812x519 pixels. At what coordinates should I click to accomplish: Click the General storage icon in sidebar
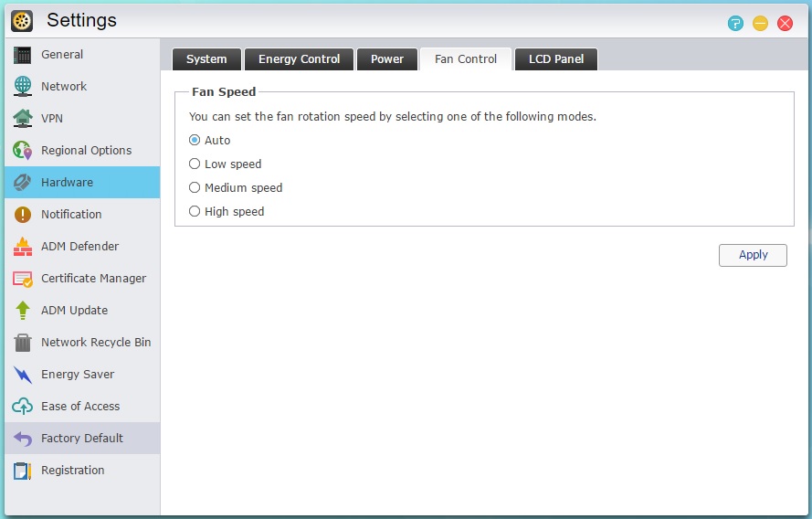coord(22,55)
